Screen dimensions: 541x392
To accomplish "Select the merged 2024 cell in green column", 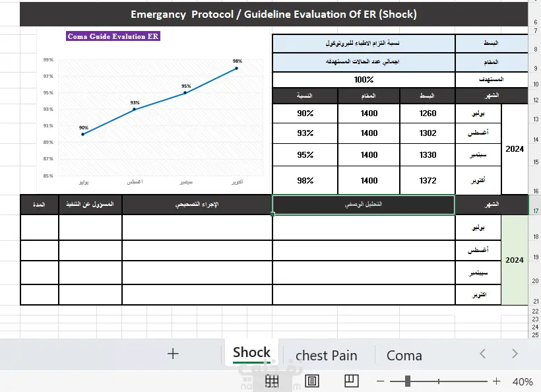I will point(515,260).
